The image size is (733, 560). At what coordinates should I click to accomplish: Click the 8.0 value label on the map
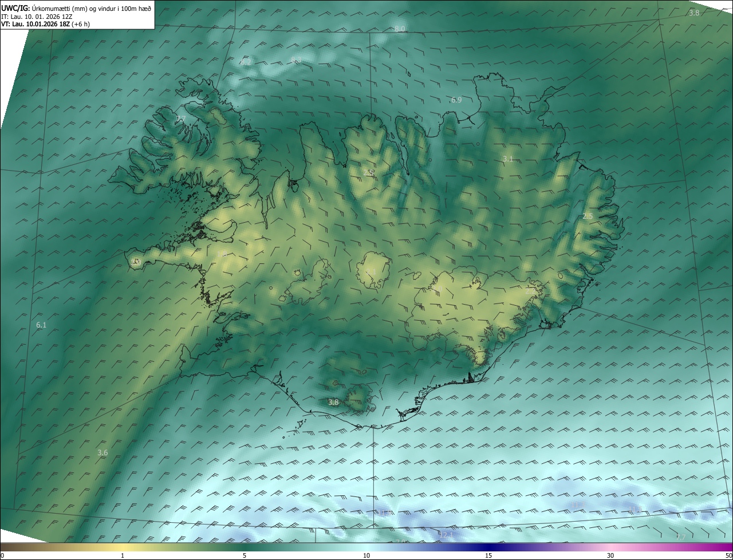tap(400, 29)
